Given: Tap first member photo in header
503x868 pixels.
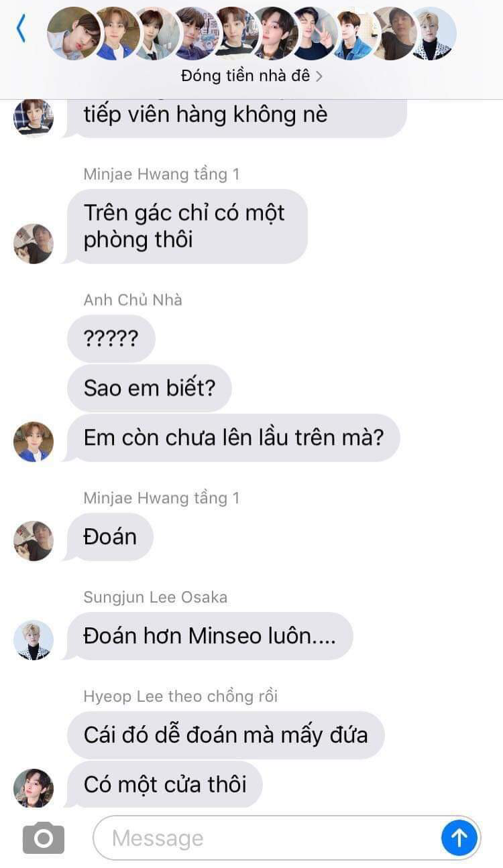Looking at the screenshot, I should 74,34.
